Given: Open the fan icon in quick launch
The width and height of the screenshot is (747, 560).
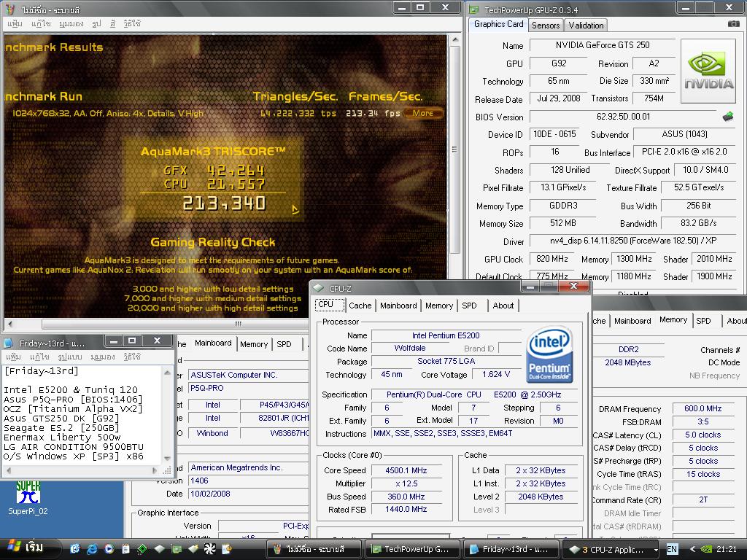Looking at the screenshot, I should [x=209, y=549].
